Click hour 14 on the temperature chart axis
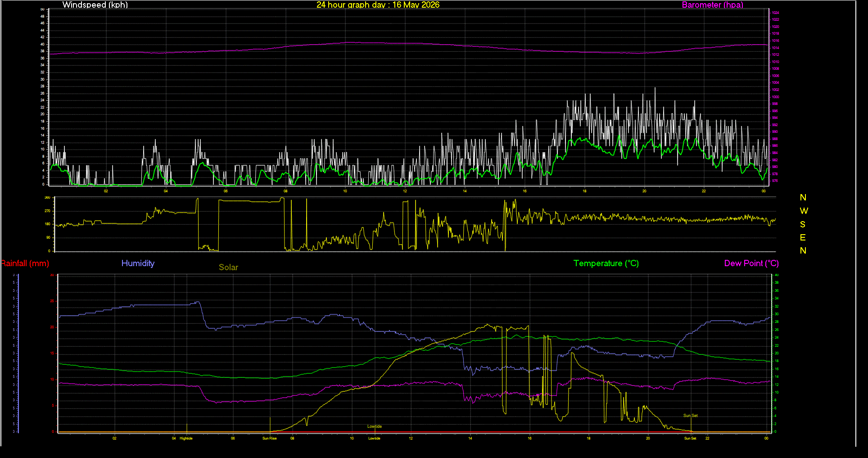Screen dimensions: 868x458 [x=470, y=438]
